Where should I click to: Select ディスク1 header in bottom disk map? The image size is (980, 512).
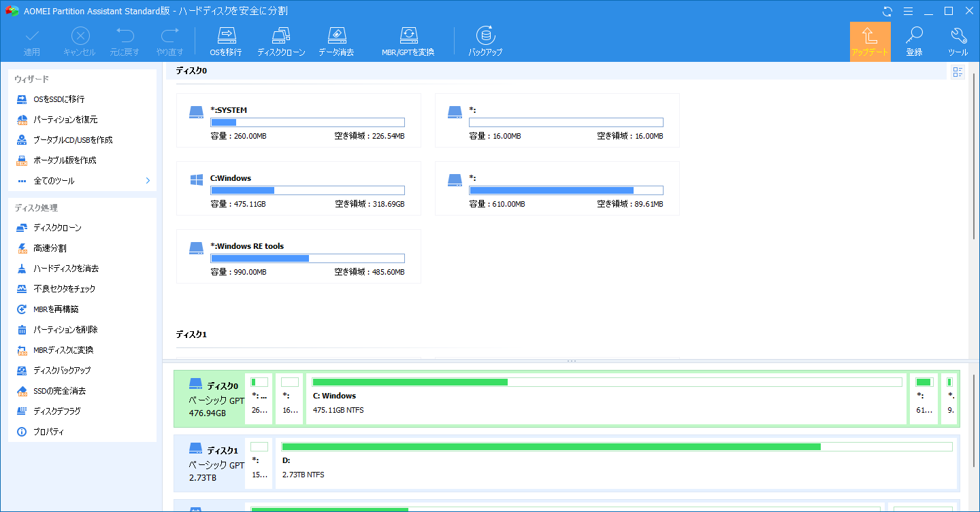(x=210, y=464)
